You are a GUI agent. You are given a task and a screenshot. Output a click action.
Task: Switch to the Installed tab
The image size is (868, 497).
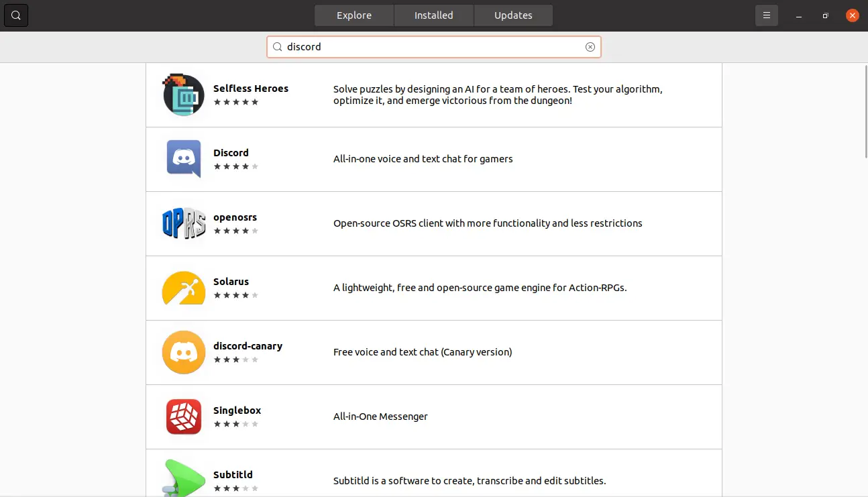(x=434, y=15)
